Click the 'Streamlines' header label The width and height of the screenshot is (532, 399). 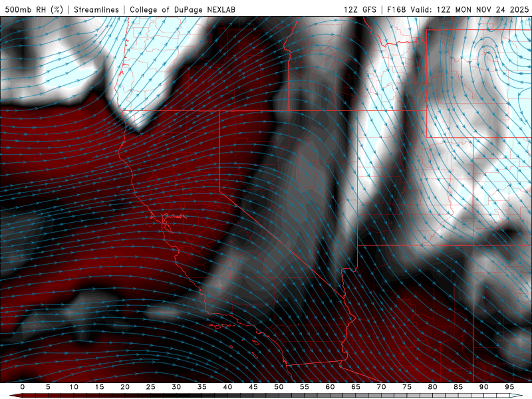[x=96, y=9]
